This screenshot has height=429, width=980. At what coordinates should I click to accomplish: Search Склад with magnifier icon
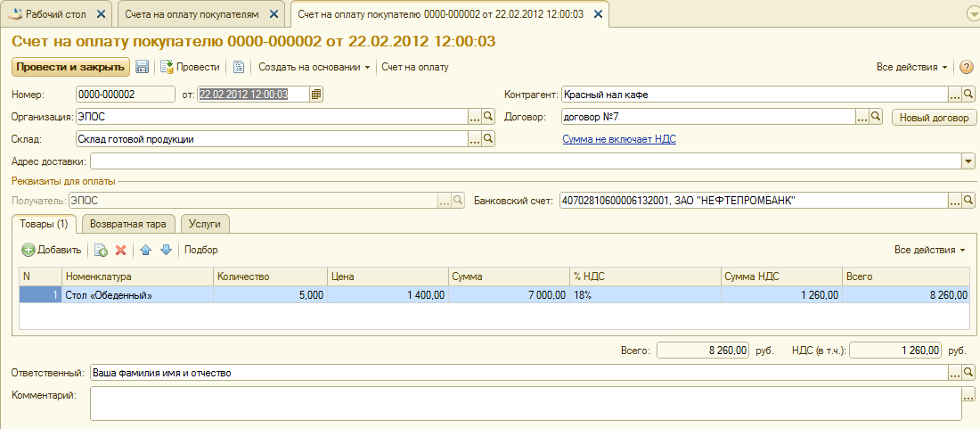(x=489, y=139)
